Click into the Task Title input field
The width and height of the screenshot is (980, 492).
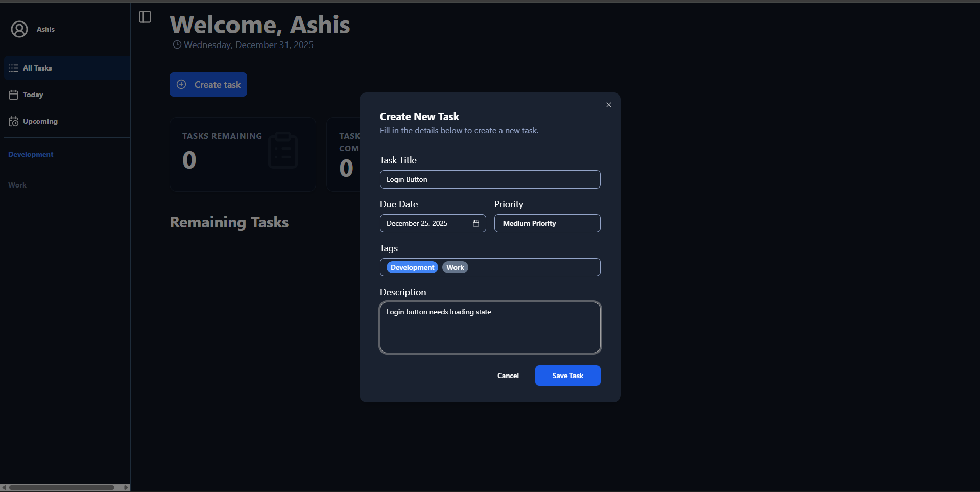[x=490, y=179]
